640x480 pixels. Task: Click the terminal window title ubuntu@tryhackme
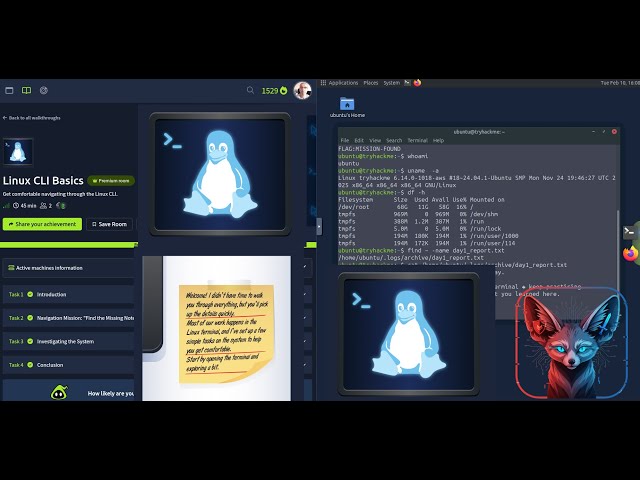pyautogui.click(x=479, y=132)
